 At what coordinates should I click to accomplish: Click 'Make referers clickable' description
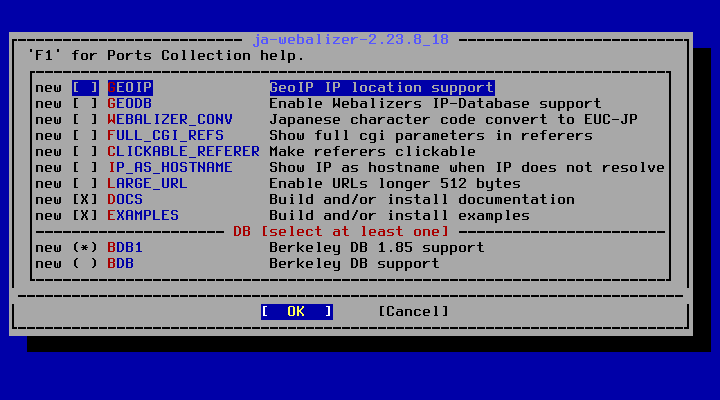pos(373,152)
